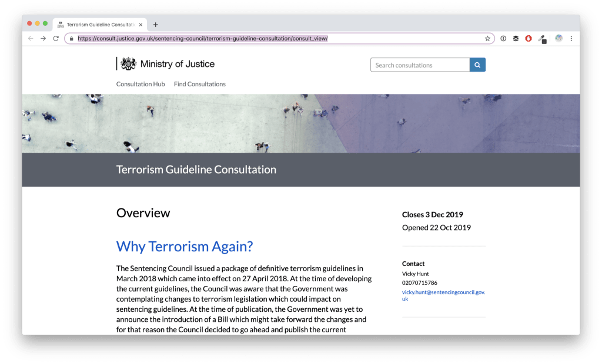Click the Contact label
This screenshot has width=602, height=364.
(413, 264)
